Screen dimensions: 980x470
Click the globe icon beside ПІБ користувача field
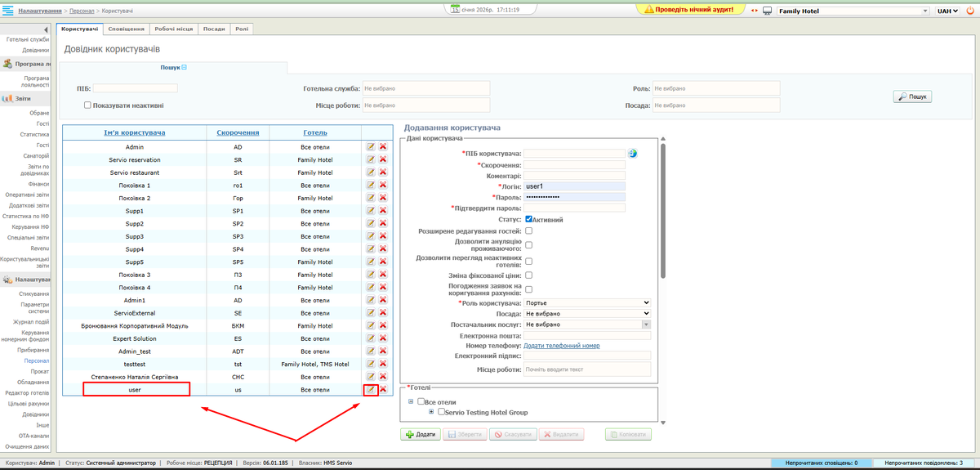tap(632, 153)
